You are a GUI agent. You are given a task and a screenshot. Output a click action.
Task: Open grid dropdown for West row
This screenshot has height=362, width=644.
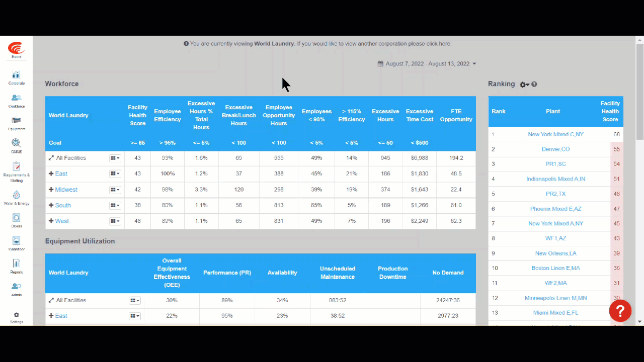(115, 221)
